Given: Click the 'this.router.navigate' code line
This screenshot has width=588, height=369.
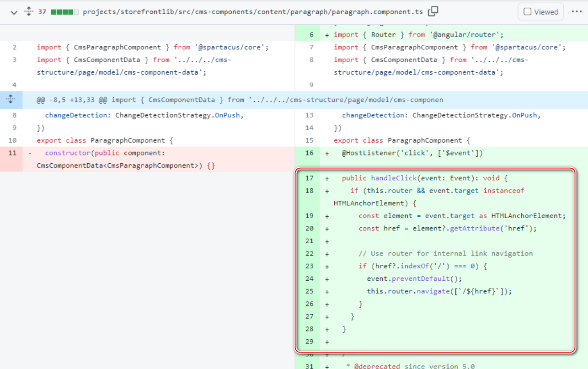Looking at the screenshot, I should (439, 291).
